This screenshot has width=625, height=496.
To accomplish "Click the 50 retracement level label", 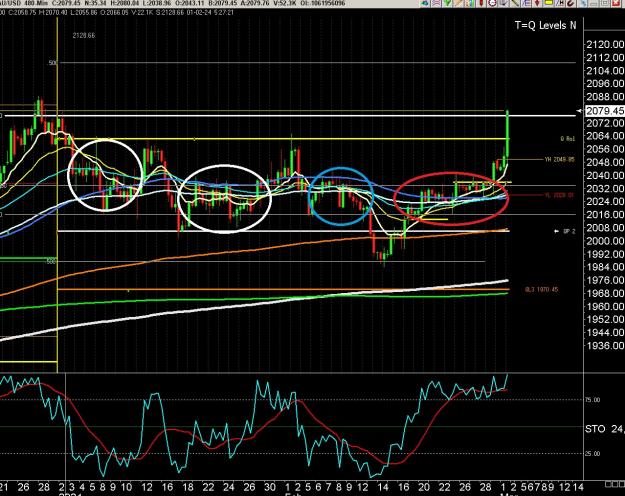I will click(x=52, y=63).
